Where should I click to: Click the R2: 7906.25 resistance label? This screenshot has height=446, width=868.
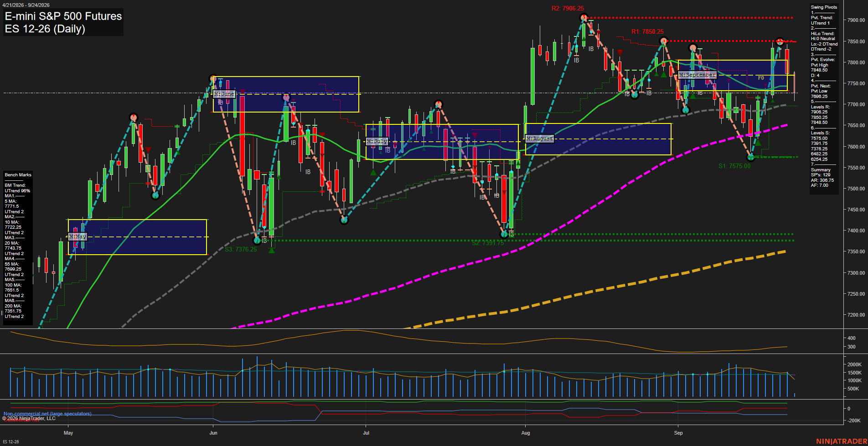(568, 8)
